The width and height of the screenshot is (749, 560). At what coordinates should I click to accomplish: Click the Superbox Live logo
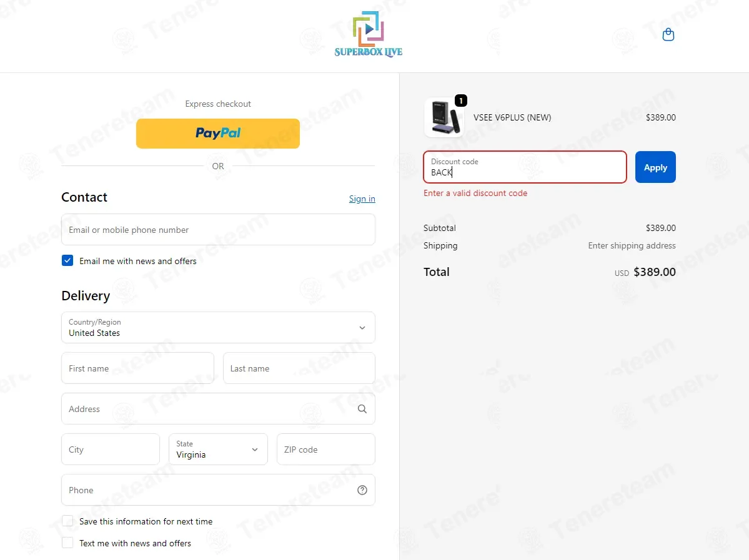pyautogui.click(x=369, y=34)
